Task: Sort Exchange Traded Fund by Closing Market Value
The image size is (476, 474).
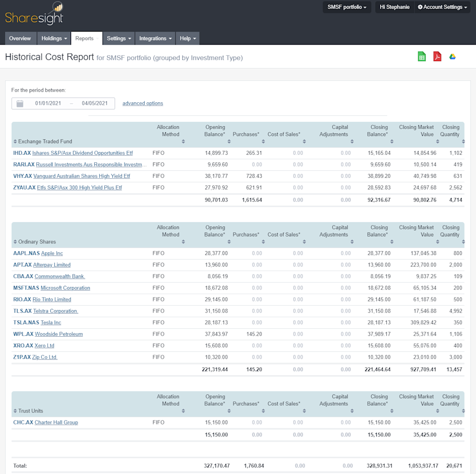Action: (x=437, y=141)
